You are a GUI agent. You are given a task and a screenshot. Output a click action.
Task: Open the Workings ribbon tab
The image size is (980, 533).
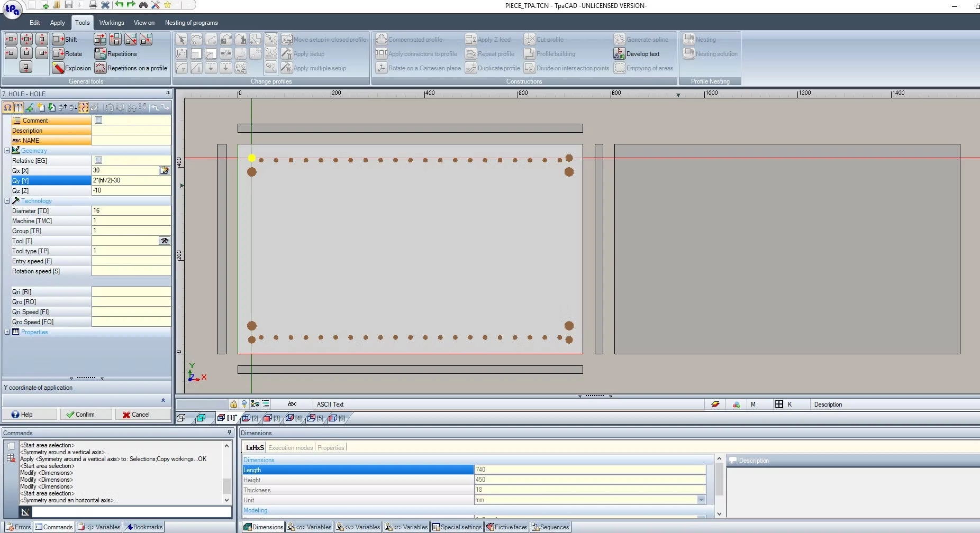[x=111, y=23]
